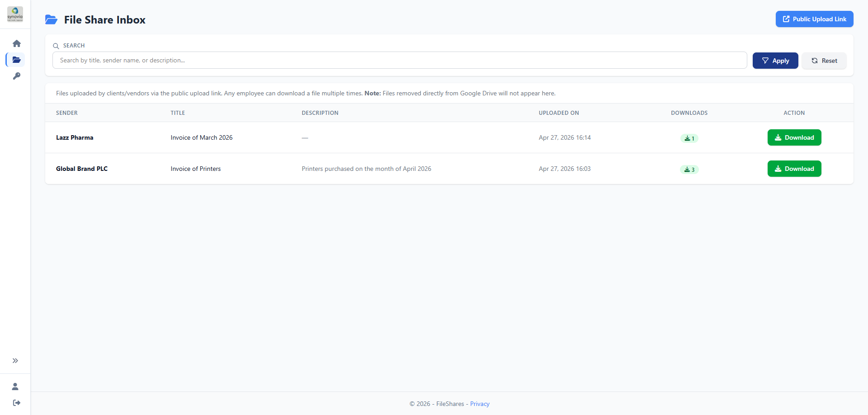Viewport: 868px width, 415px height.
Task: Click the folder icon beside File Share Inbox
Action: pos(51,20)
